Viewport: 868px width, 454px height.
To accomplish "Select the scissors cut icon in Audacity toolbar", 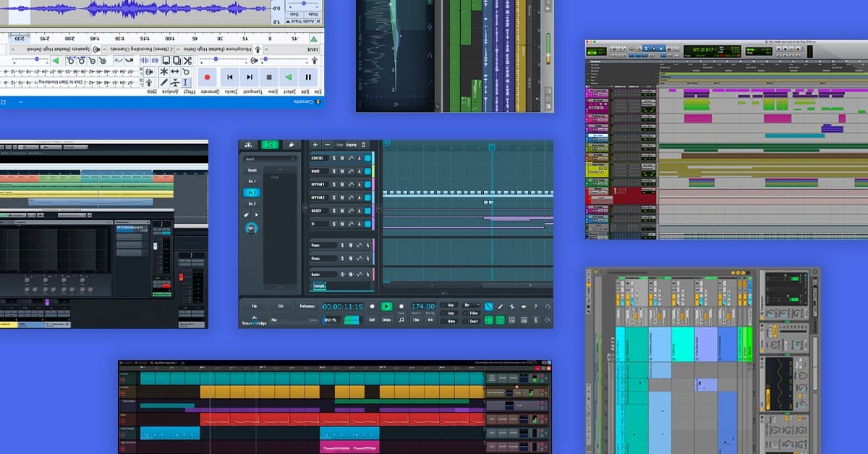I will [187, 60].
